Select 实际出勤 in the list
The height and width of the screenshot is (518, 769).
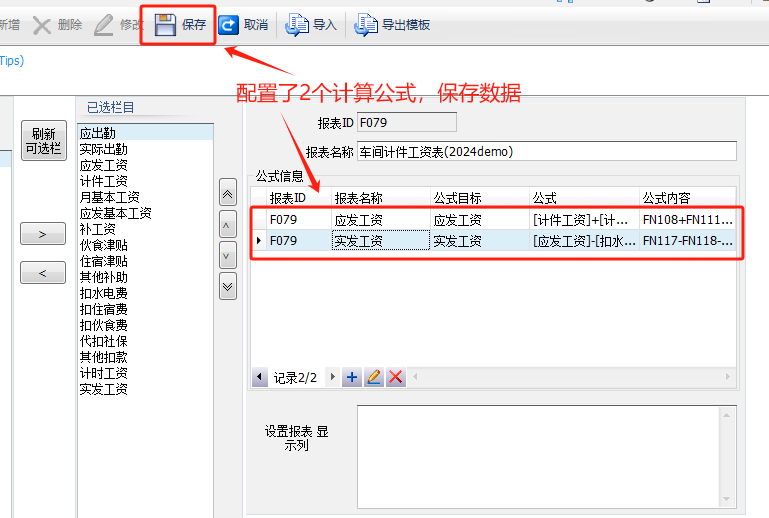(146, 149)
